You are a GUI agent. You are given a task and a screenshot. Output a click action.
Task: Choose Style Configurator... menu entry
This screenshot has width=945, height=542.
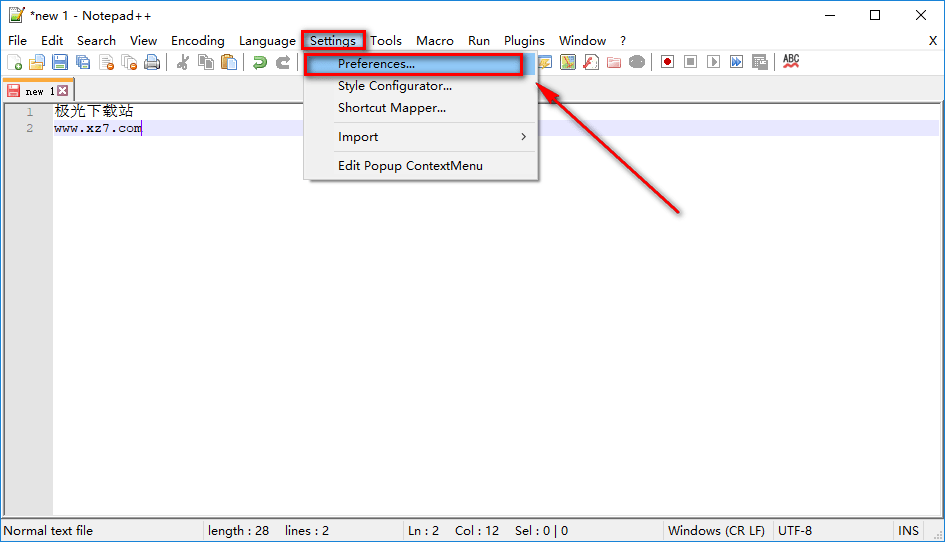[420, 86]
